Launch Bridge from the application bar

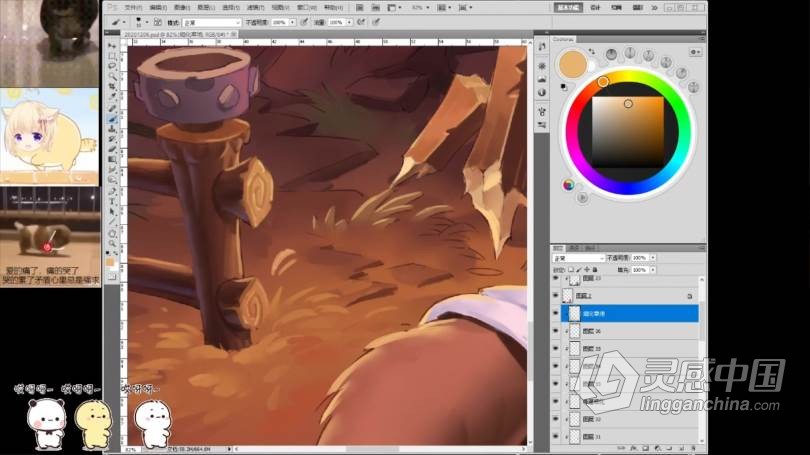[x=360, y=8]
